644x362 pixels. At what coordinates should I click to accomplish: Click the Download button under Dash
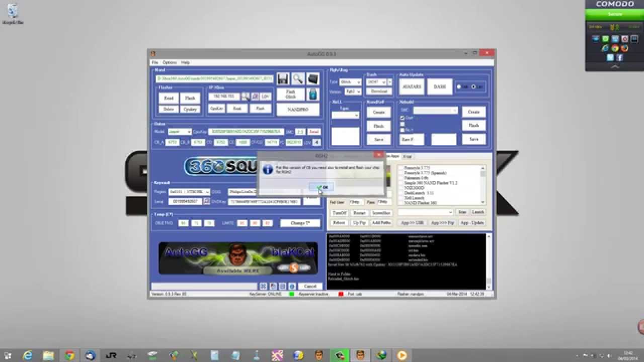[379, 92]
